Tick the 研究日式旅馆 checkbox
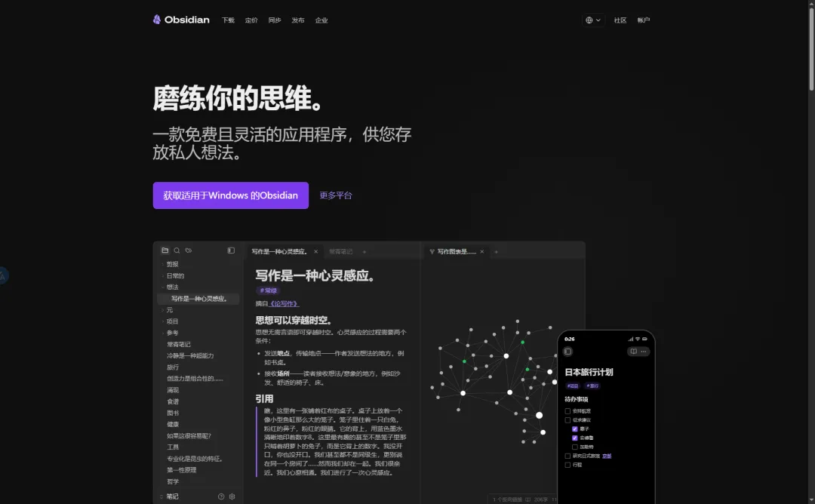 pos(567,456)
